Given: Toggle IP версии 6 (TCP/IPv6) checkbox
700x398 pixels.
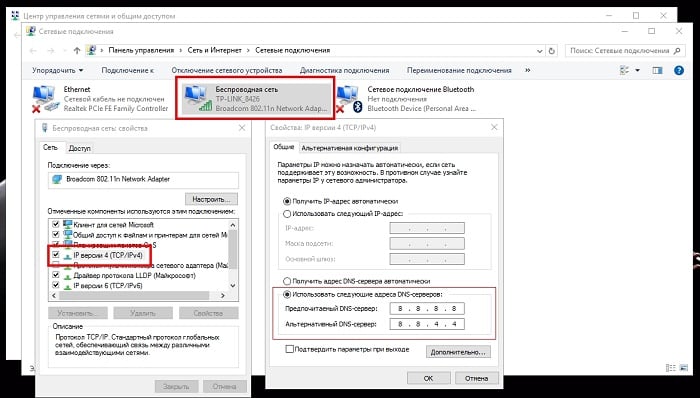Looking at the screenshot, I should (56, 286).
